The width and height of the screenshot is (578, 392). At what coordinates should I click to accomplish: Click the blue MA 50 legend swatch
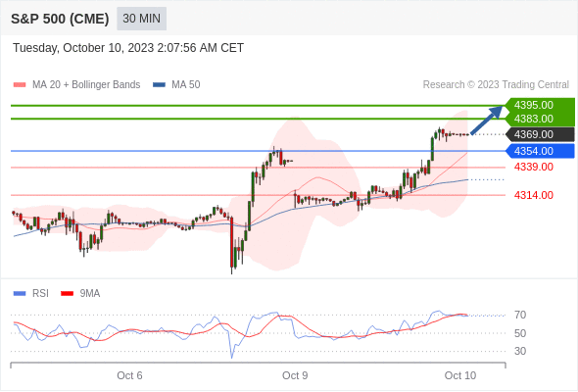159,85
